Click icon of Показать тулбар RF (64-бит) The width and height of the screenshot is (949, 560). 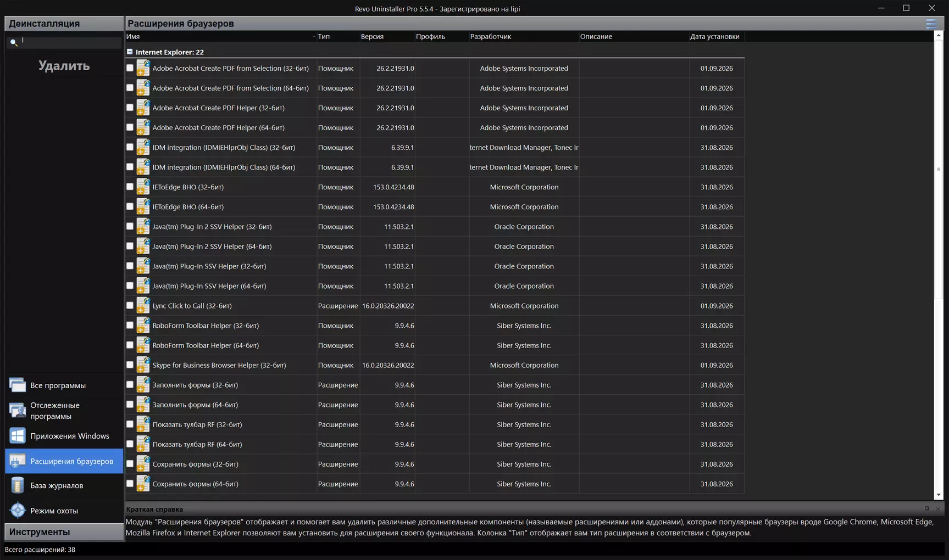pyautogui.click(x=143, y=444)
